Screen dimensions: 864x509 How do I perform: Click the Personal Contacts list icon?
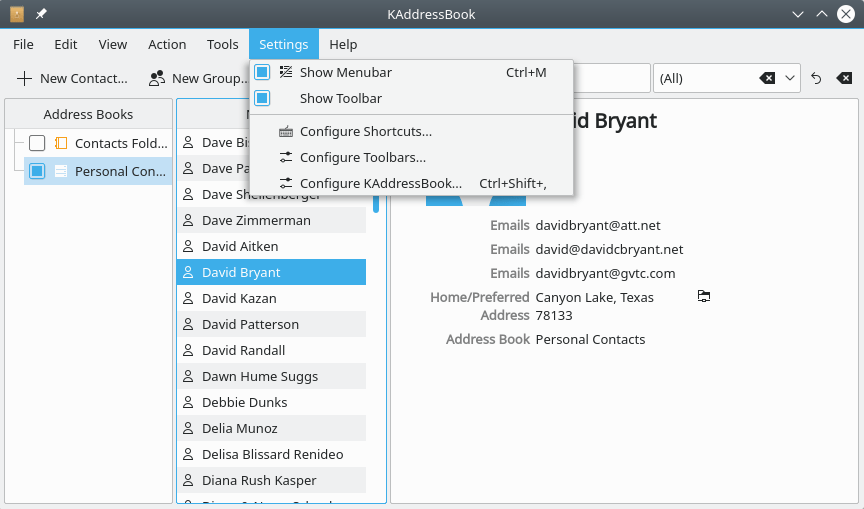[x=61, y=171]
